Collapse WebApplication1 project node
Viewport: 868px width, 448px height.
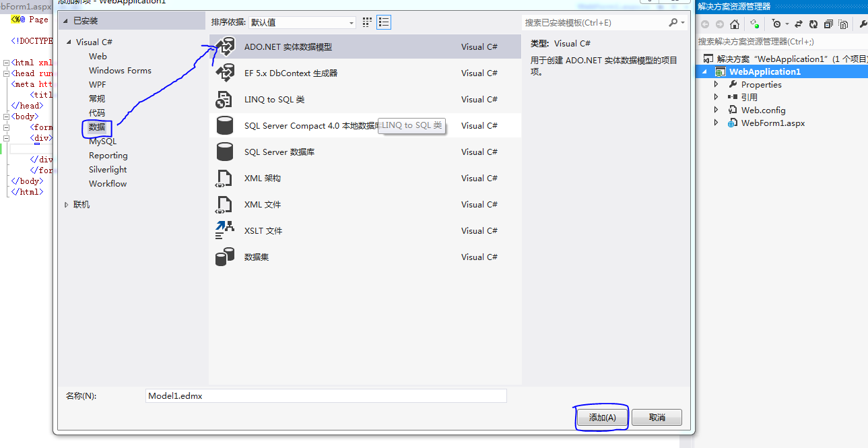(705, 71)
